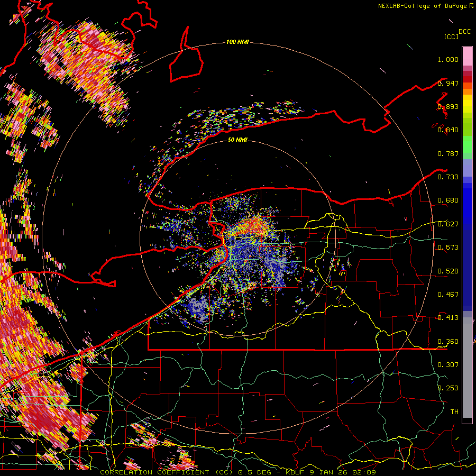Pick the pink band of the color scale
Viewport: 476px width, 476px height.
[x=467, y=56]
